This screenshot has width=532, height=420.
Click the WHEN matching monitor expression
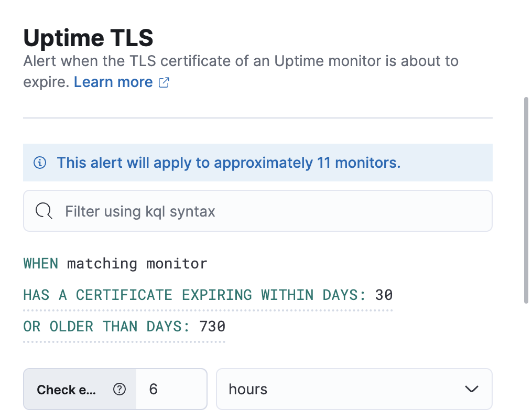click(115, 264)
